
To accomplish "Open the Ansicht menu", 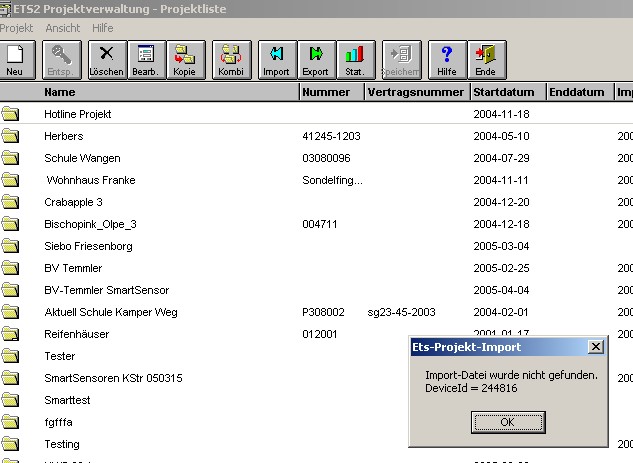I will (62, 28).
